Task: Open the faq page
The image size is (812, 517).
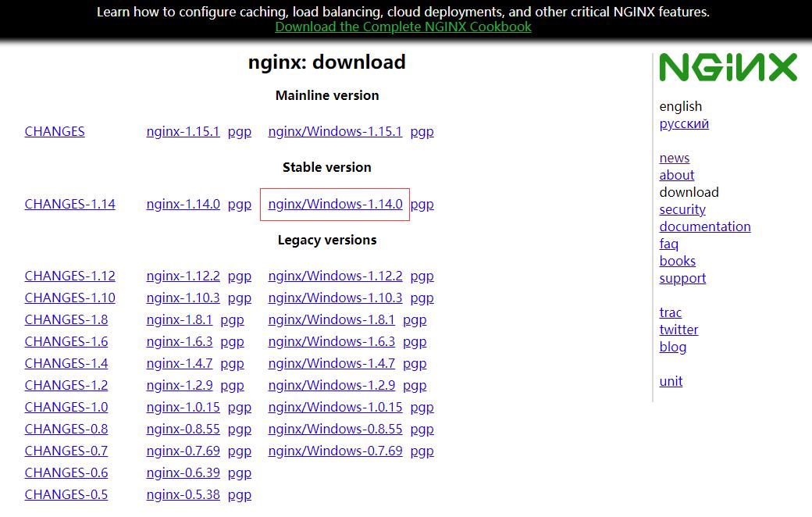Action: pos(668,244)
